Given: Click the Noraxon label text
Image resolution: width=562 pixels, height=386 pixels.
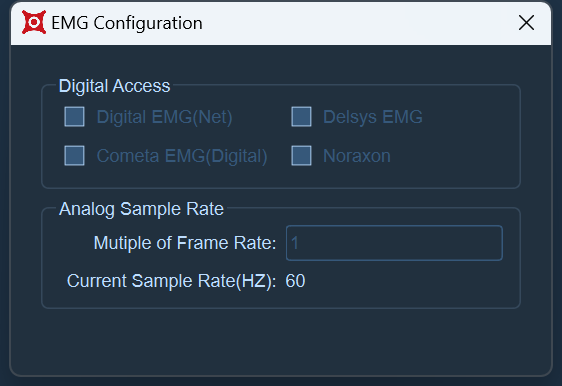Looking at the screenshot, I should coord(357,156).
